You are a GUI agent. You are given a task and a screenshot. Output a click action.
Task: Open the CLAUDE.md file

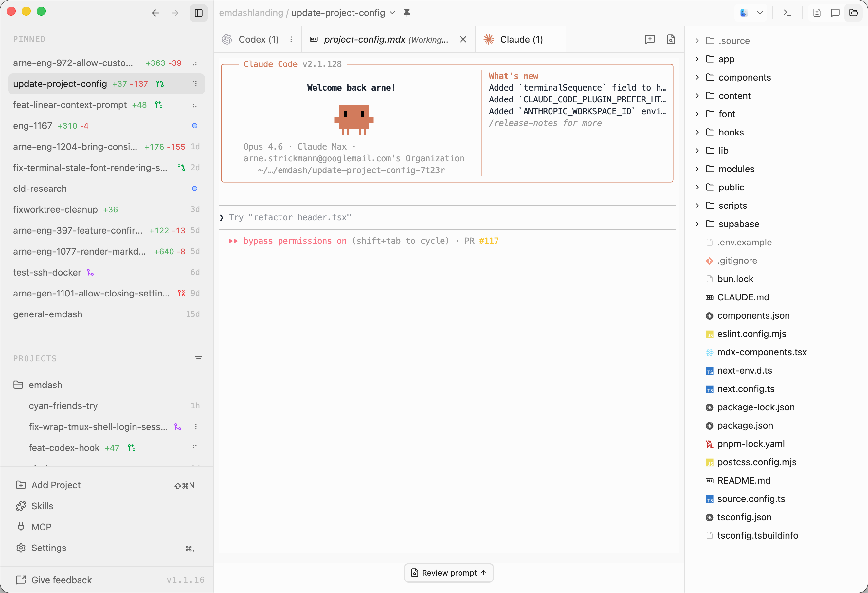(743, 297)
